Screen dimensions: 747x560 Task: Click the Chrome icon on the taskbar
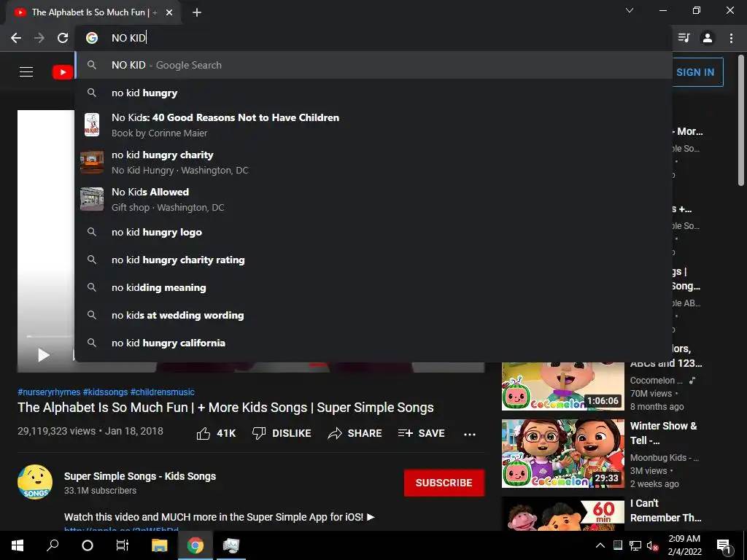tap(196, 545)
